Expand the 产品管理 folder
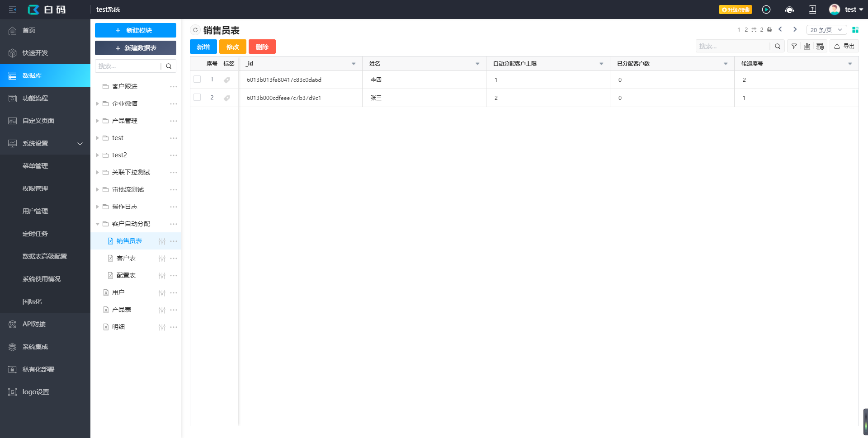Image resolution: width=868 pixels, height=438 pixels. tap(97, 121)
